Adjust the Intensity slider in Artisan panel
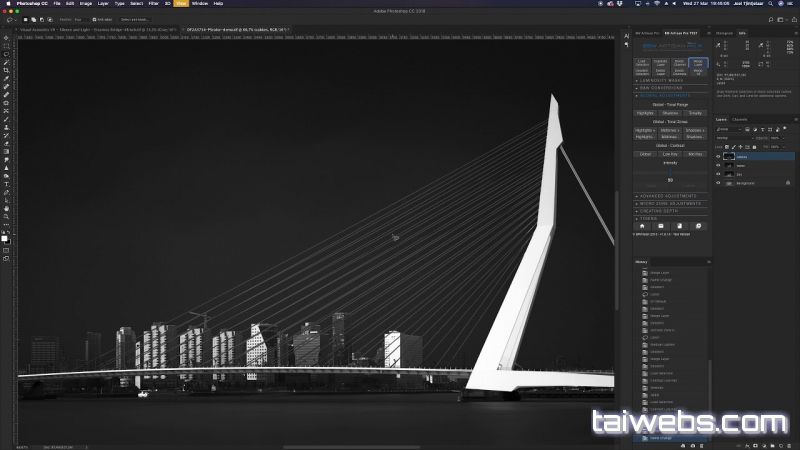The image size is (800, 450). click(670, 171)
